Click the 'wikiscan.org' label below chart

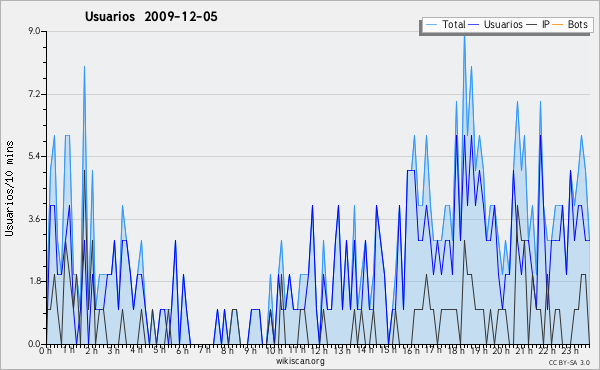click(x=300, y=361)
